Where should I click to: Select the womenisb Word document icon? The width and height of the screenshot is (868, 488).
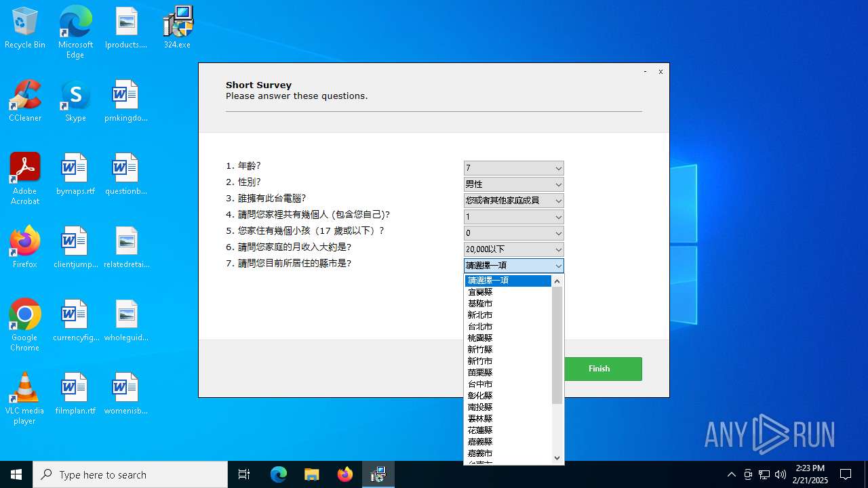coord(126,394)
